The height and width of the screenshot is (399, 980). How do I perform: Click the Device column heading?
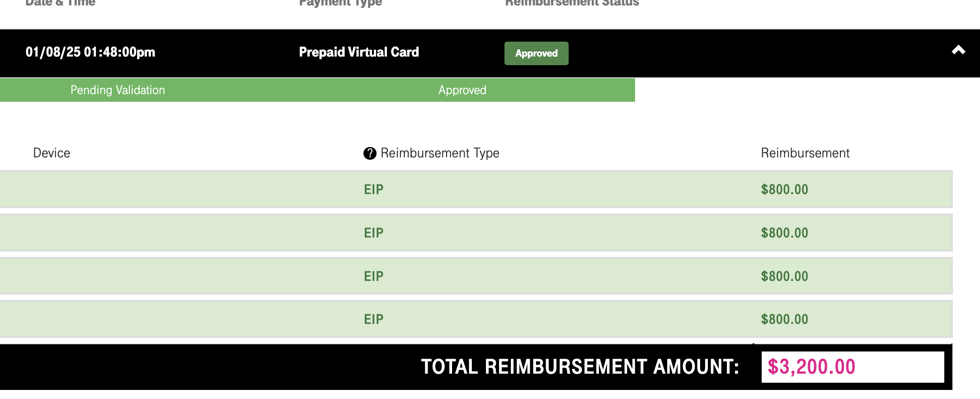point(52,153)
